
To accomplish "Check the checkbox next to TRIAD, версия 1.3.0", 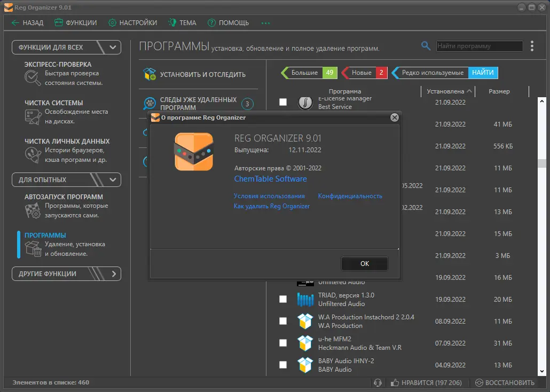I will (283, 299).
